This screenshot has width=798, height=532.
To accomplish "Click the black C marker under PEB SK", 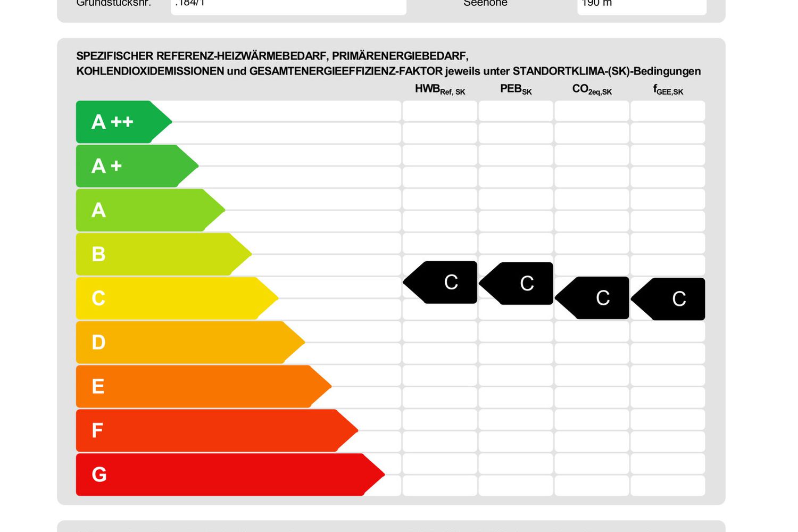I will [x=517, y=284].
